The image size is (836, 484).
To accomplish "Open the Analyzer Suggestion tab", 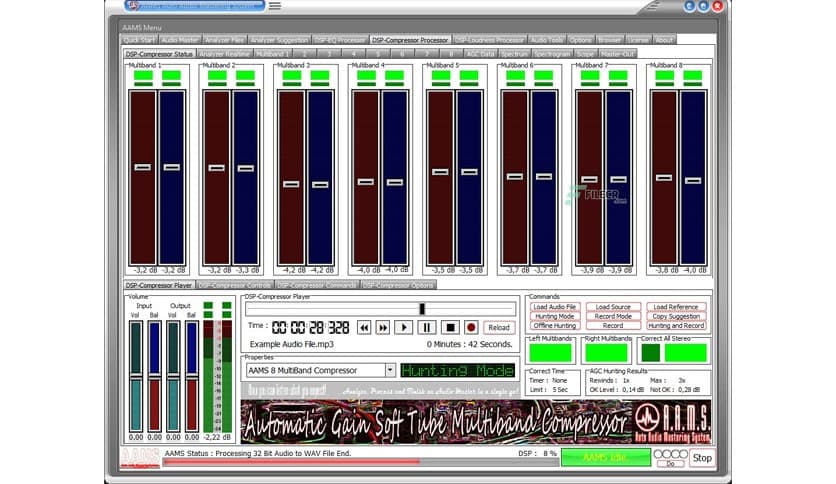I will click(279, 40).
